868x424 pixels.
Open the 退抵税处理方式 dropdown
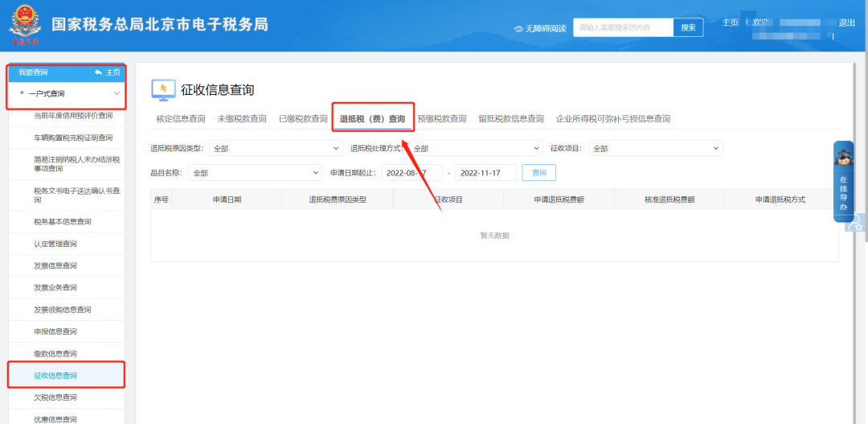coord(477,149)
